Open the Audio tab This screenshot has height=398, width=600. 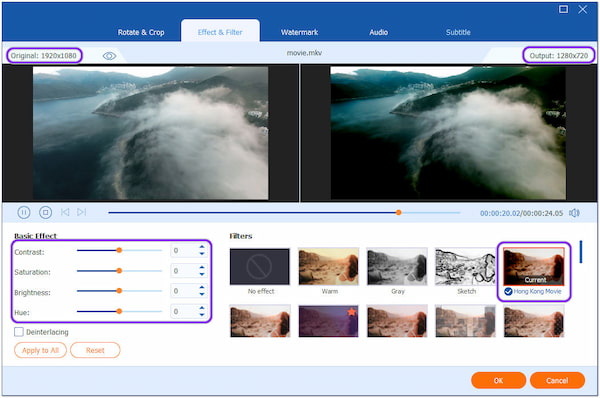[378, 32]
